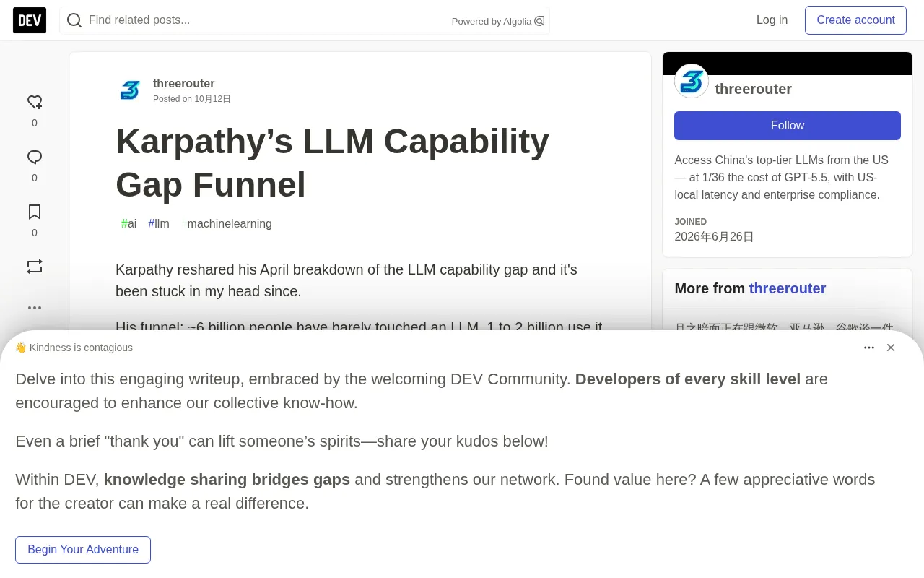Add a heart reaction to the post

35,102
